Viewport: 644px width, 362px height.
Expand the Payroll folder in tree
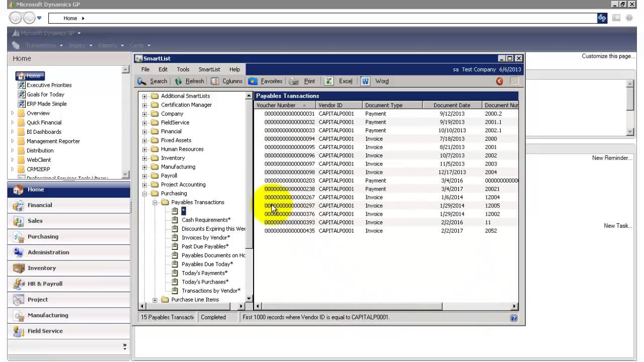point(144,176)
